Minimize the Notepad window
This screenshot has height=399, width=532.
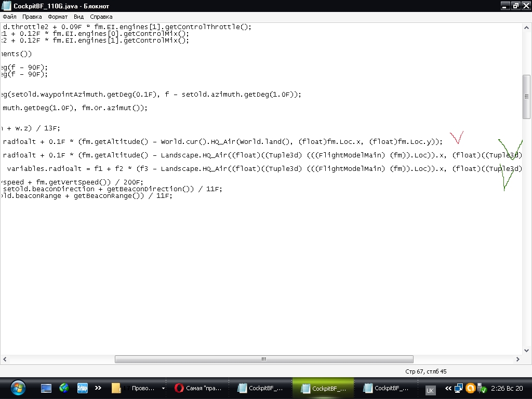coord(506,6)
